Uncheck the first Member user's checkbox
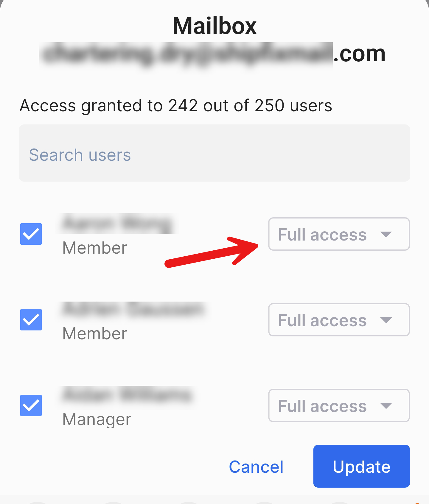The width and height of the screenshot is (429, 504). click(x=31, y=234)
